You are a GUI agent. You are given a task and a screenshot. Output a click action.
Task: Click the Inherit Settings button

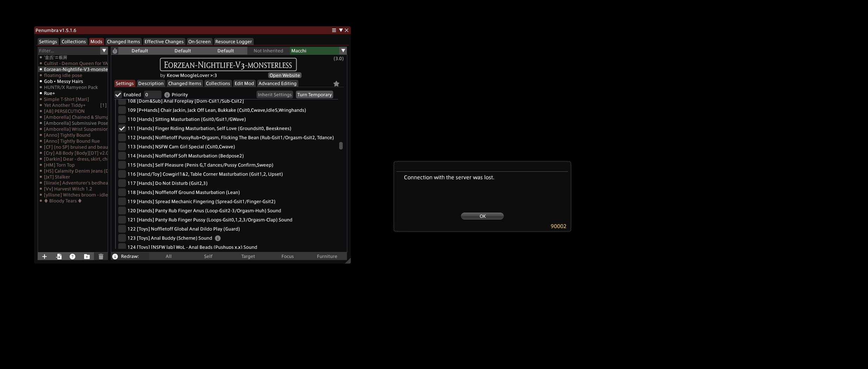point(275,95)
